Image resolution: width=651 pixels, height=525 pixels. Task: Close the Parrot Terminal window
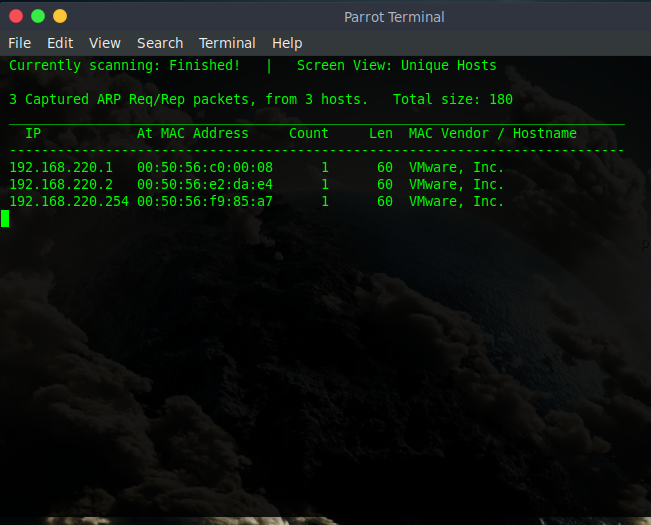point(16,16)
